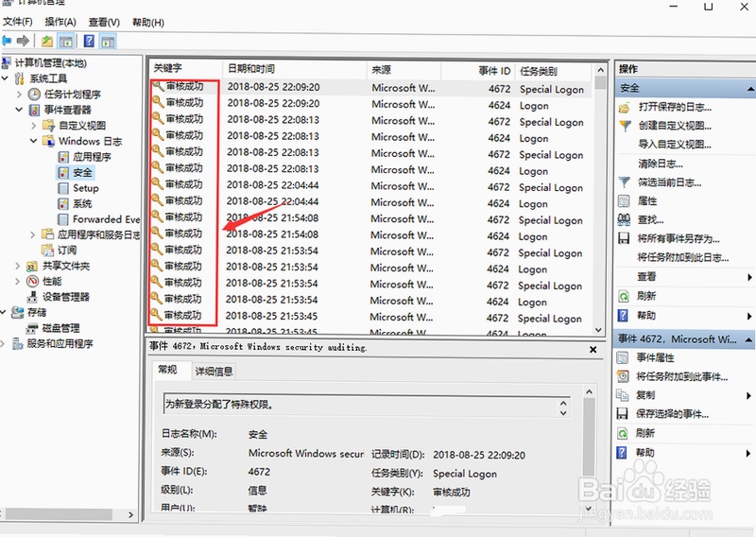Viewport: 756px width, 537px height.
Task: Select the 系统 log in tree
Action: [82, 203]
